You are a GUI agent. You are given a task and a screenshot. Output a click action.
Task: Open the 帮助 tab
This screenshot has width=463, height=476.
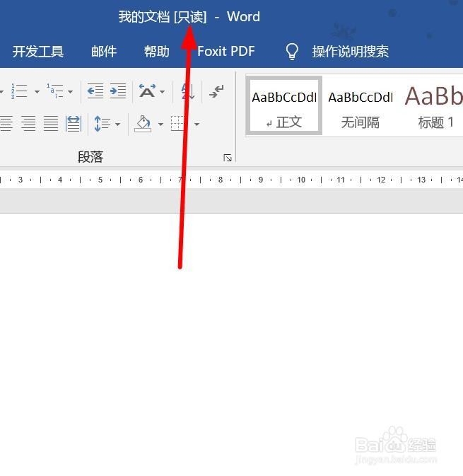(156, 52)
